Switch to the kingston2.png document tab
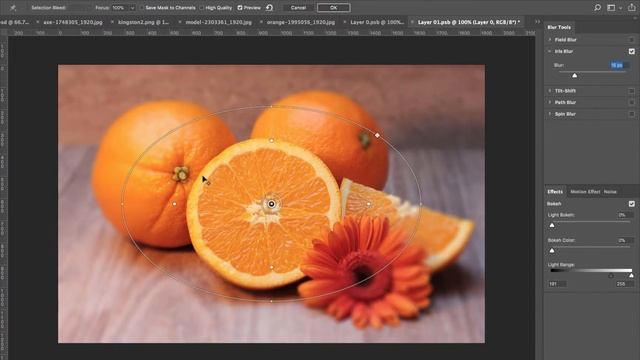This screenshot has height=360, width=640. pyautogui.click(x=143, y=22)
